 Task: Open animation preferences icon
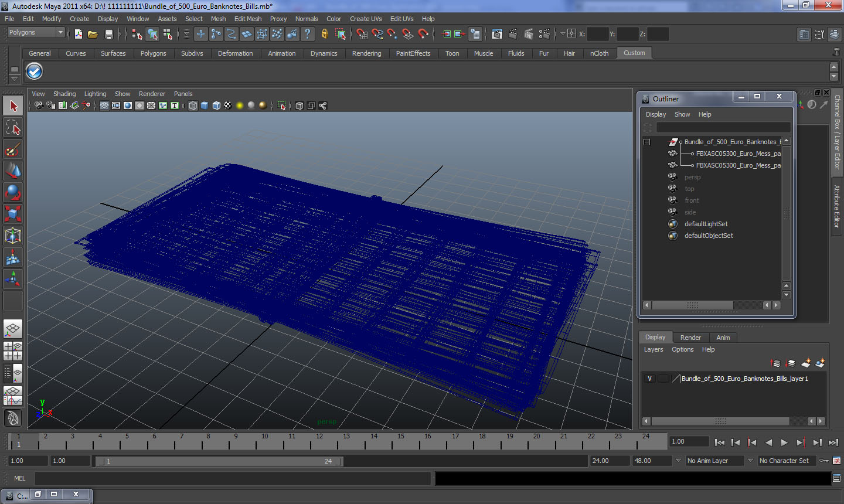click(x=837, y=461)
